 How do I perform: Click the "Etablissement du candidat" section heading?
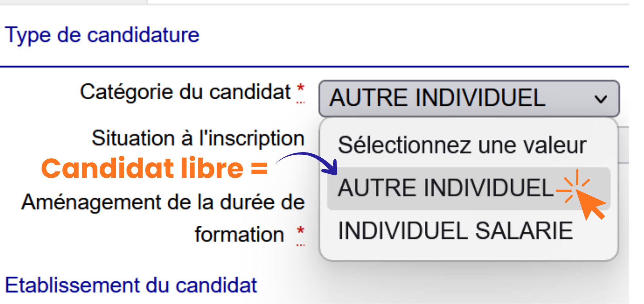click(x=131, y=285)
